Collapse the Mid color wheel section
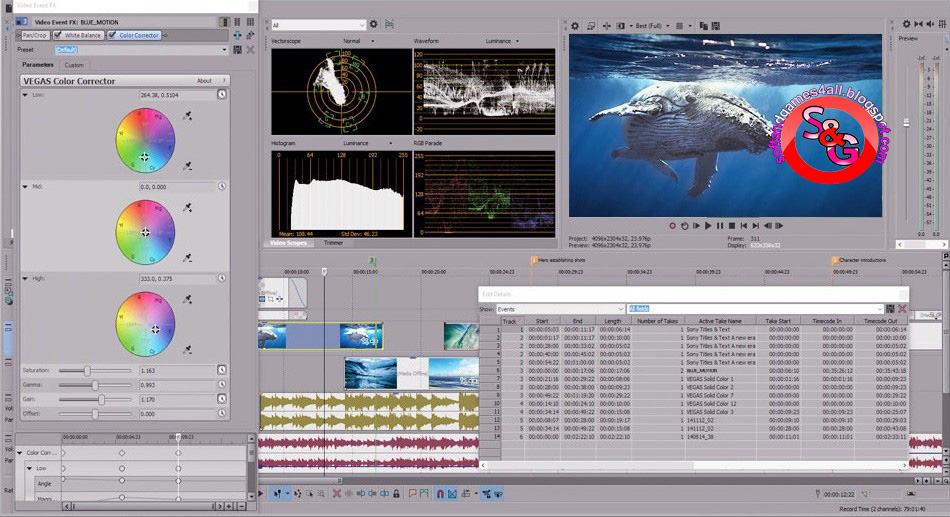Viewport: 950px width, 517px height. 25,187
